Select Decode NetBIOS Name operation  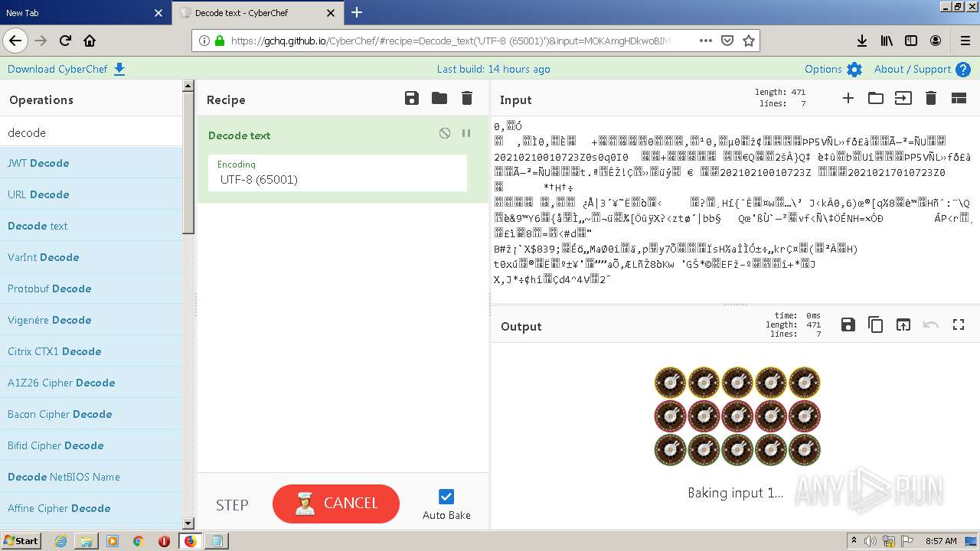(91, 477)
